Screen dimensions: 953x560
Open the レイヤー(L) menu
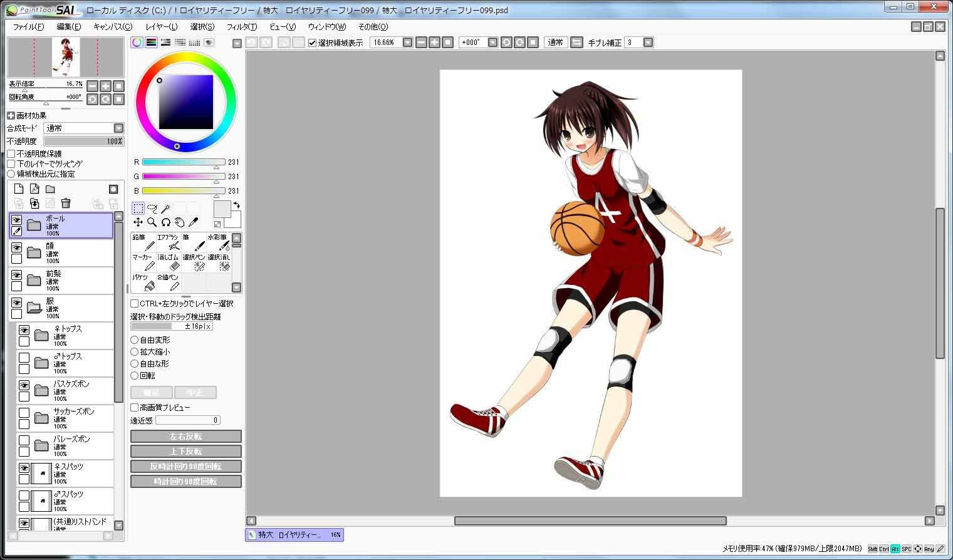coord(161,27)
